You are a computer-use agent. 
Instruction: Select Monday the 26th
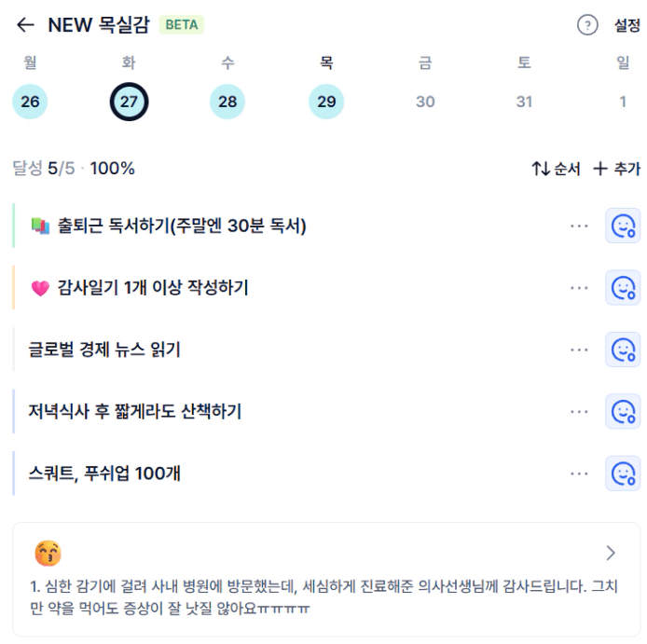[x=30, y=102]
